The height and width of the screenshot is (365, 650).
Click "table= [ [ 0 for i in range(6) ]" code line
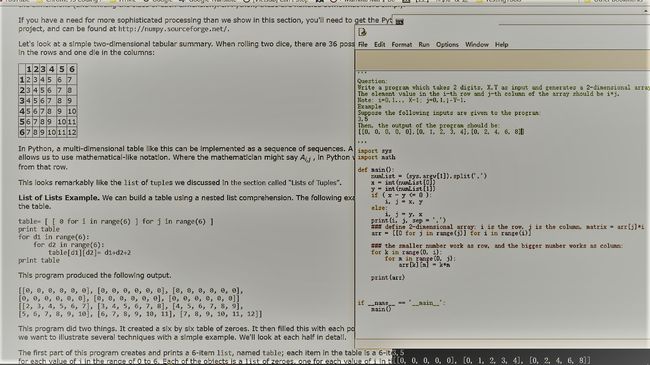116,221
